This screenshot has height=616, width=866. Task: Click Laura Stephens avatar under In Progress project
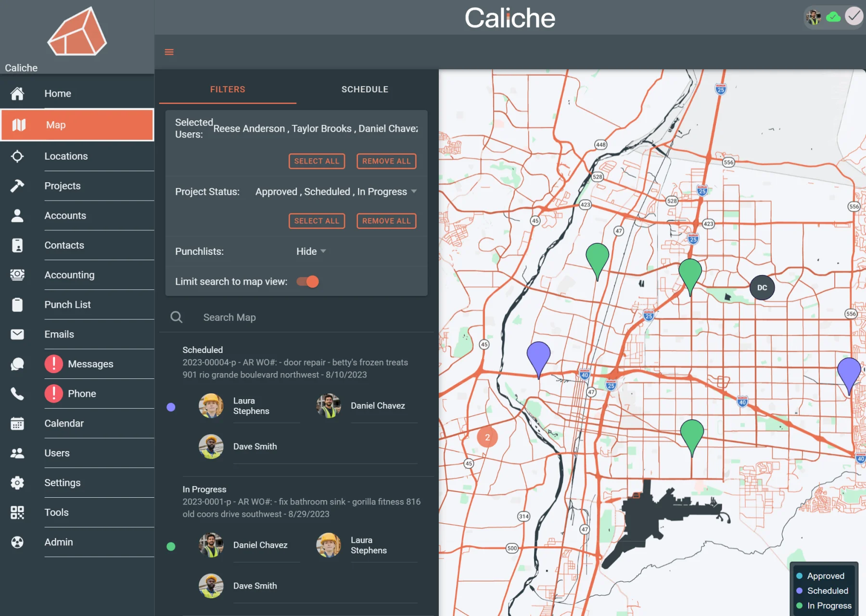tap(329, 545)
